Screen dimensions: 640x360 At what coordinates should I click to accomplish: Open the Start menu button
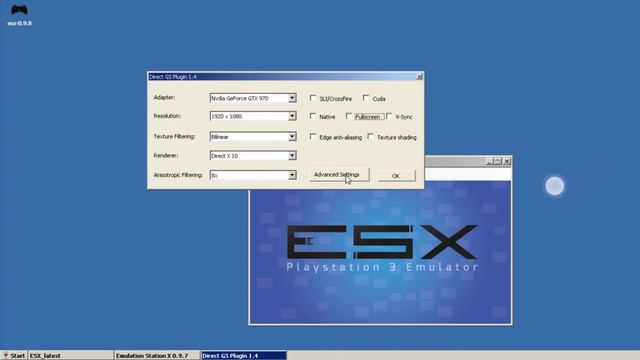click(x=14, y=356)
